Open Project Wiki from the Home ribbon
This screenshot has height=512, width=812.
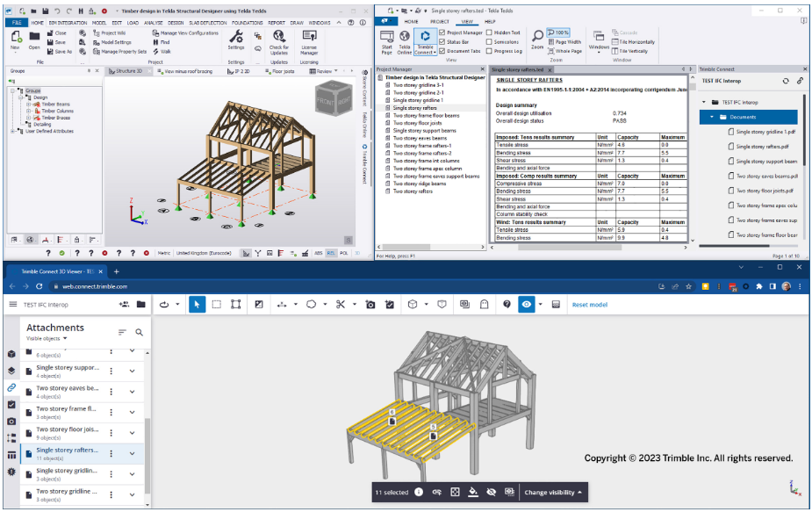112,34
